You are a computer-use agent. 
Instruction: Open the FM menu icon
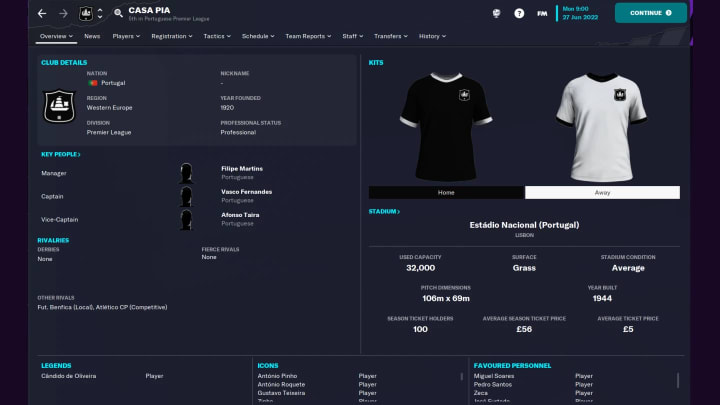tap(542, 13)
